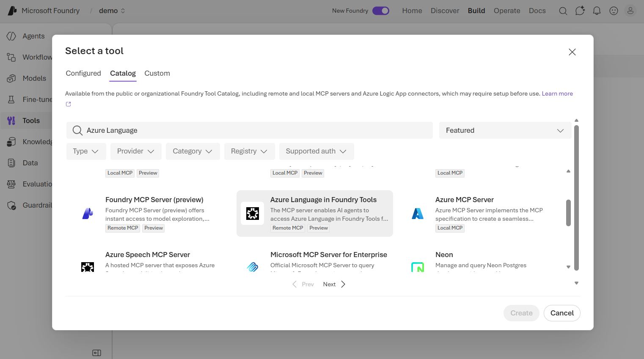The width and height of the screenshot is (644, 359).
Task: Click the Azure Language search input field
Action: (x=250, y=130)
